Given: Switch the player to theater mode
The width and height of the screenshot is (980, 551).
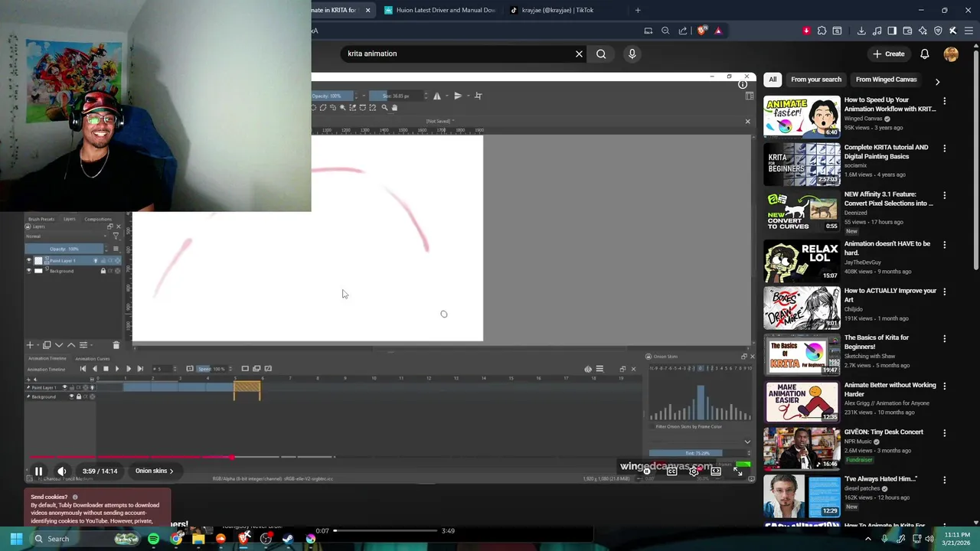Looking at the screenshot, I should pos(716,471).
